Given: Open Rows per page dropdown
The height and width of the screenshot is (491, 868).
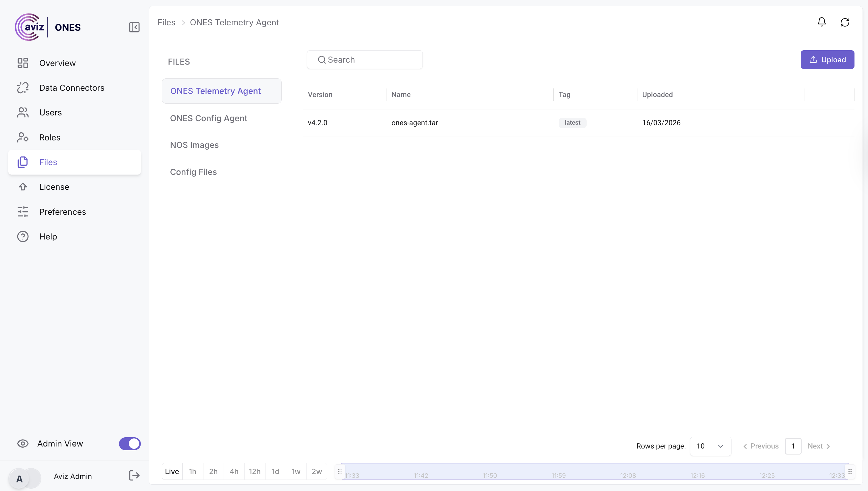Looking at the screenshot, I should pyautogui.click(x=710, y=446).
